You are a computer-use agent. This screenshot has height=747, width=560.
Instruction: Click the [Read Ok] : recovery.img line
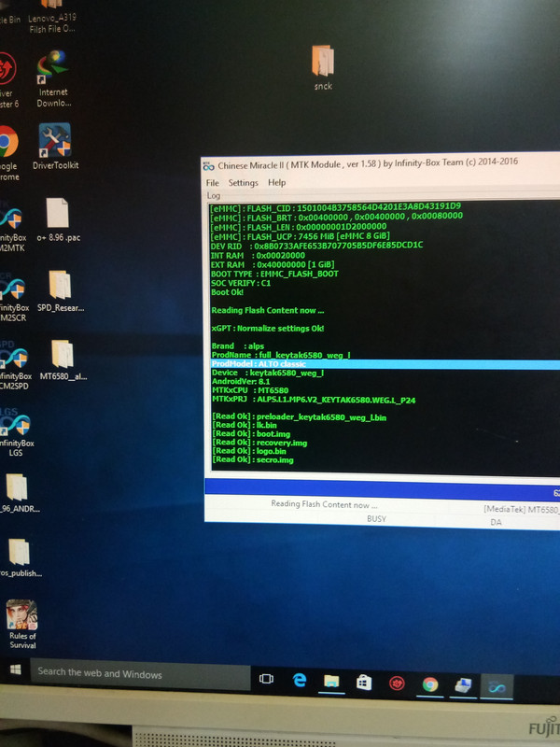coord(259,443)
